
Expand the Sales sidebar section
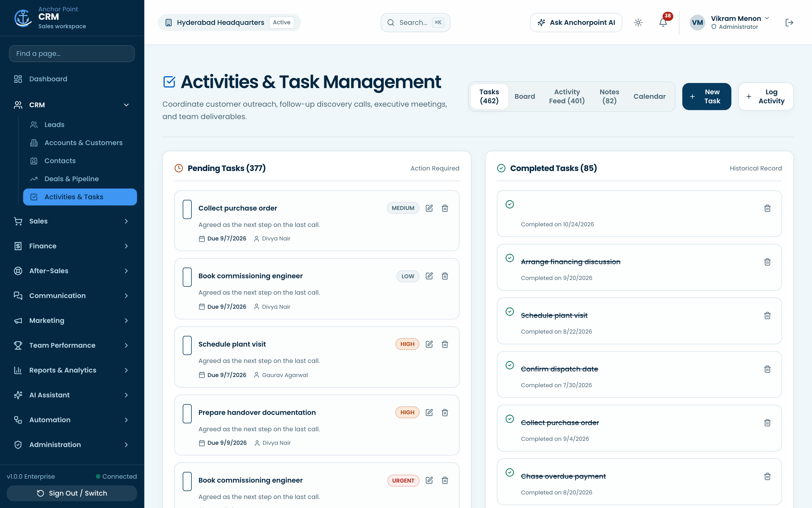pos(72,221)
